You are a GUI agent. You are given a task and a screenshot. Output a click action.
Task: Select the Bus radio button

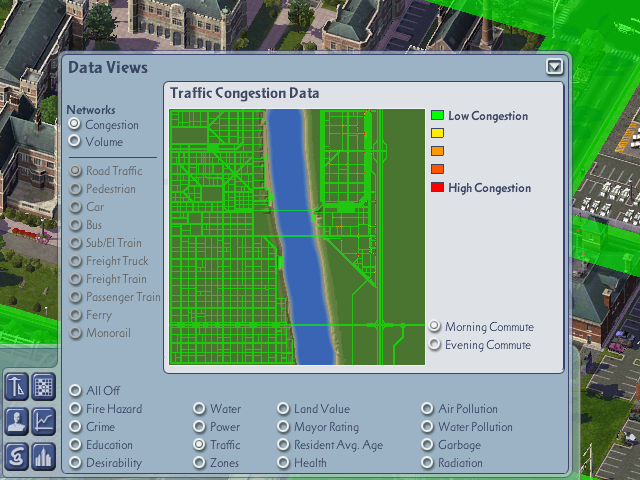click(75, 225)
